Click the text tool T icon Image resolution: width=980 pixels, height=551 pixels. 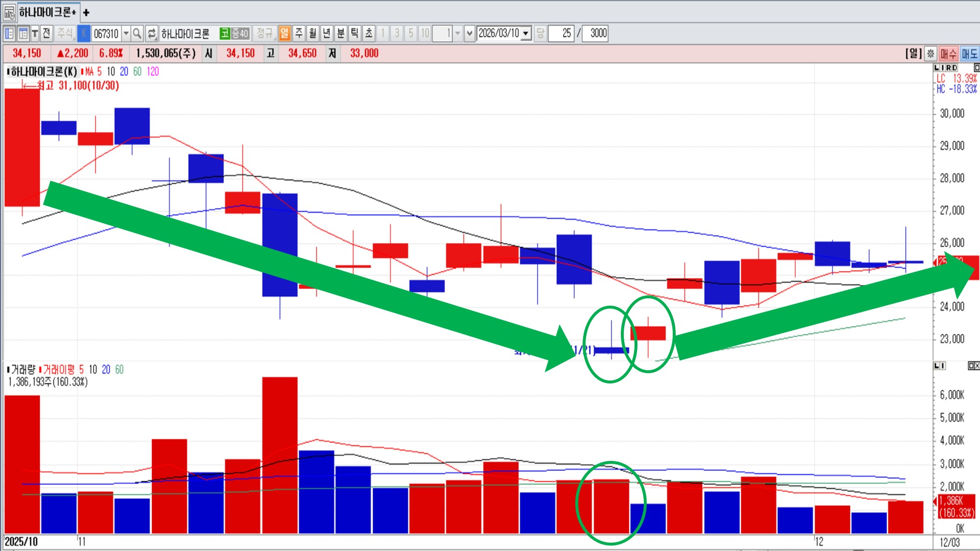(x=35, y=33)
